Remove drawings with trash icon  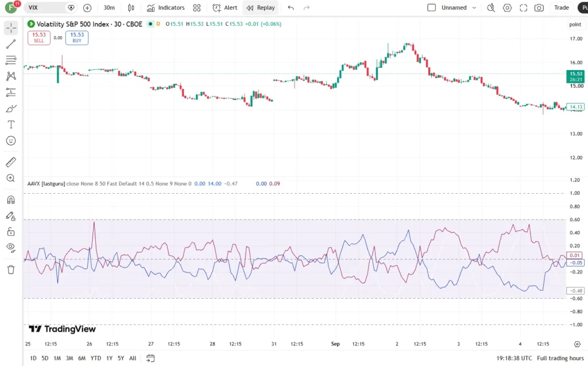coord(11,269)
